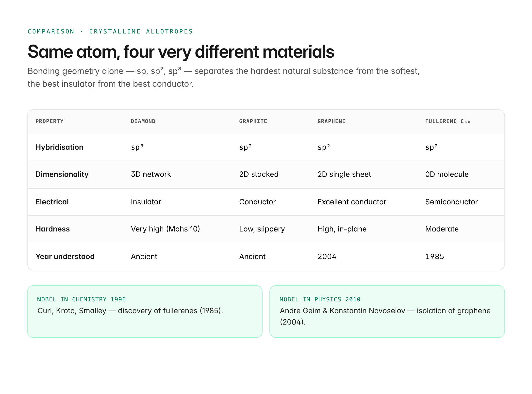The width and height of the screenshot is (532, 394).
Task: Open the Nobel in Chemistry 1996 card
Action: (x=145, y=312)
